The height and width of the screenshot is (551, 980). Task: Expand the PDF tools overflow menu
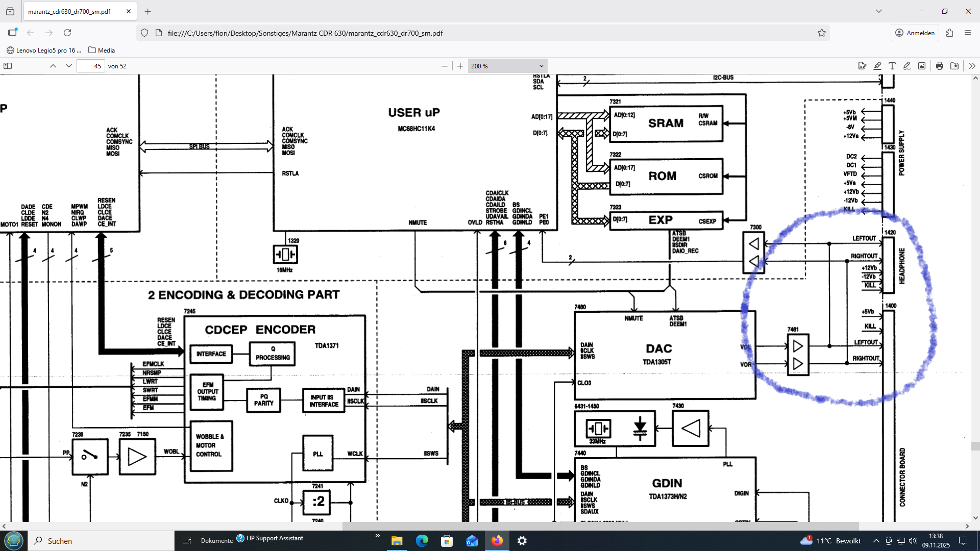pos(972,66)
